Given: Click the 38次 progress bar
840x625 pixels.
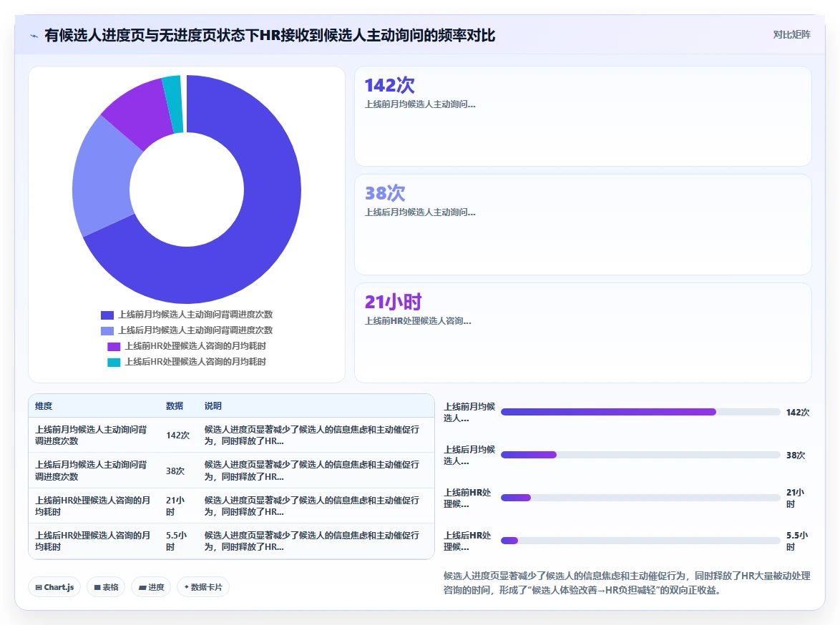Looking at the screenshot, I should pyautogui.click(x=640, y=455).
